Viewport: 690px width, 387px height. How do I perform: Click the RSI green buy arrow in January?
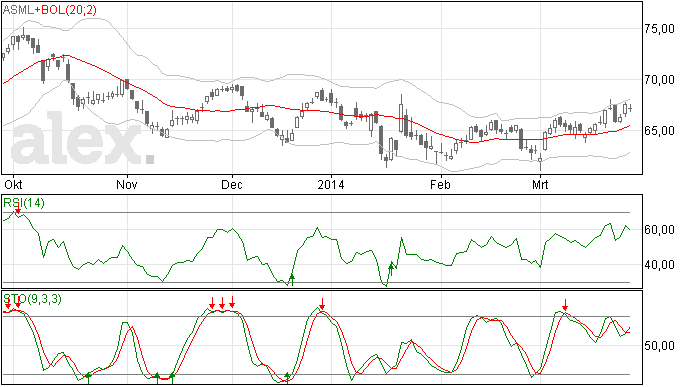pos(391,269)
